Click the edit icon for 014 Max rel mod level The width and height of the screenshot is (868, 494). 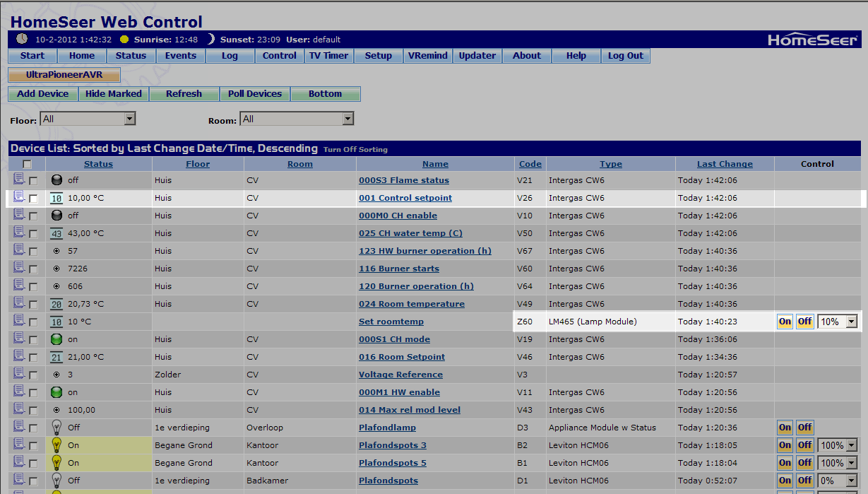tap(18, 409)
